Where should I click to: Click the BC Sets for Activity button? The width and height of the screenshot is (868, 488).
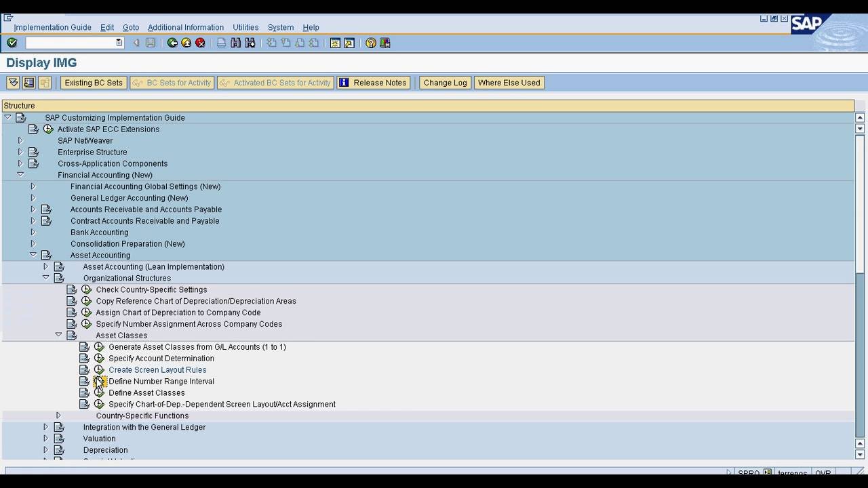pyautogui.click(x=172, y=83)
